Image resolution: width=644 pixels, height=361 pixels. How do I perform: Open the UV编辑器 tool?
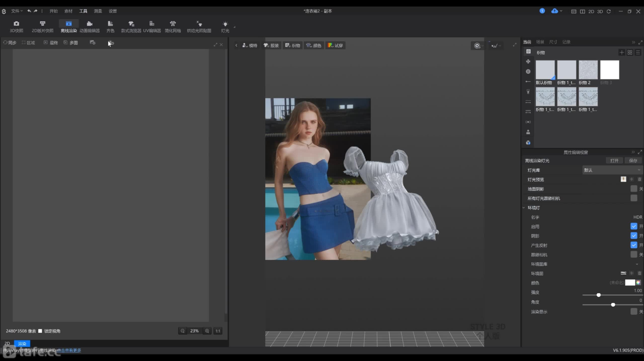152,27
